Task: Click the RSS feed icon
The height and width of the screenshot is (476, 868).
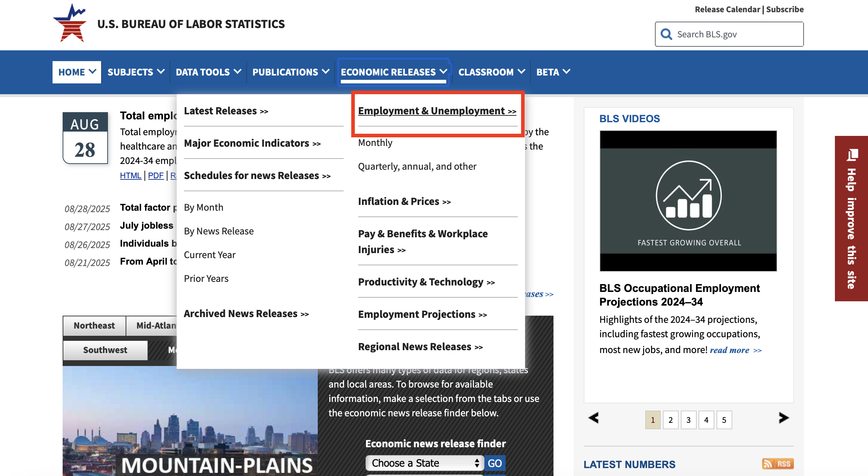Action: tap(777, 464)
